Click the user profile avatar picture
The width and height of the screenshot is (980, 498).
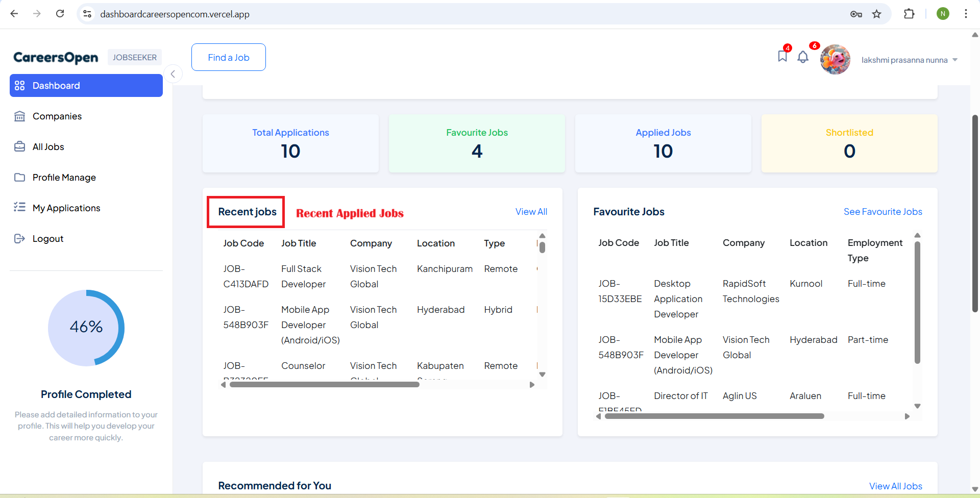point(835,60)
